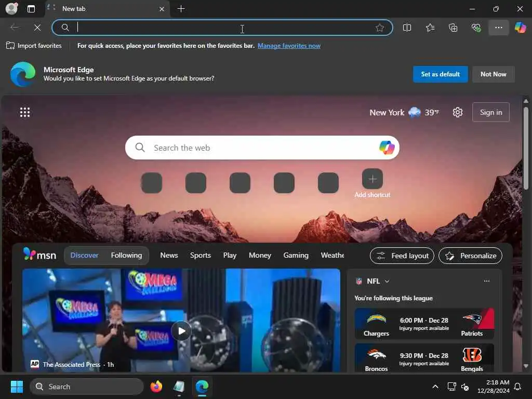Open the Windows Start menu
Image resolution: width=532 pixels, height=399 pixels.
(17, 387)
